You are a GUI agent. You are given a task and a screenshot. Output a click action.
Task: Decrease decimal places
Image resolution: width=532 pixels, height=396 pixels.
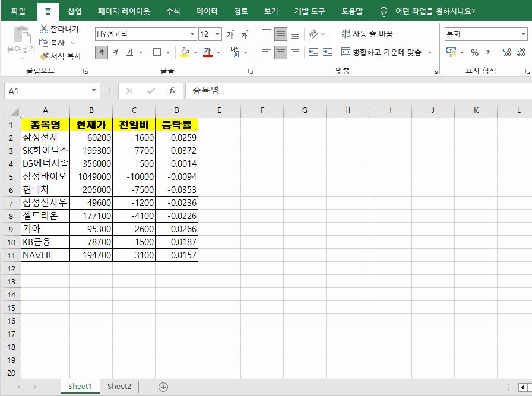tap(521, 52)
